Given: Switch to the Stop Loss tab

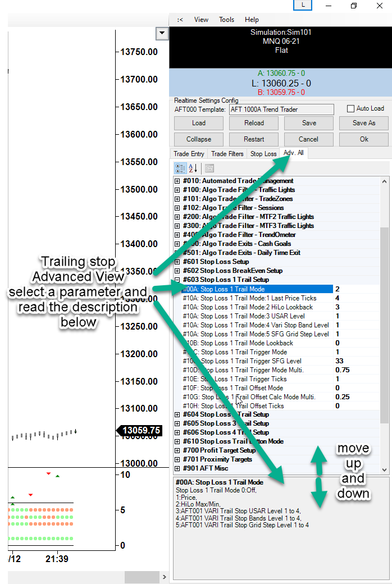Looking at the screenshot, I should (263, 154).
